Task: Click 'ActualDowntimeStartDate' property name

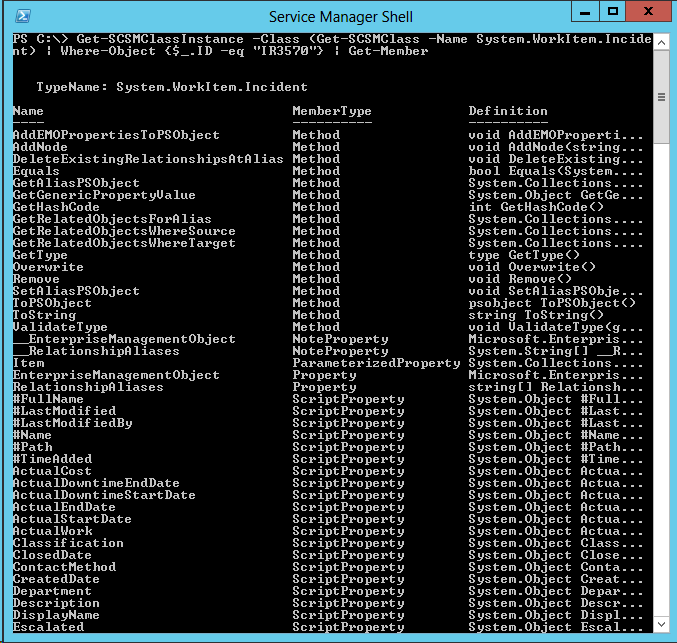Action: click(x=104, y=495)
